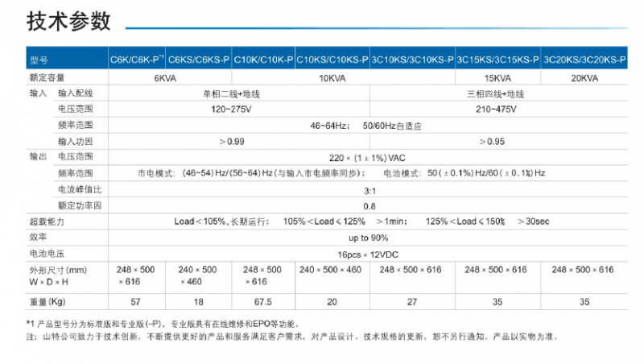Click the 120~275V voltage range value
The image size is (644, 364).
pos(237,110)
